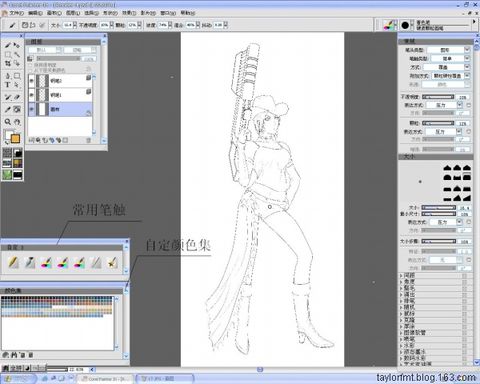The width and height of the screenshot is (480, 384).
Task: Open the method dropdown (方式)
Action: click(x=446, y=67)
